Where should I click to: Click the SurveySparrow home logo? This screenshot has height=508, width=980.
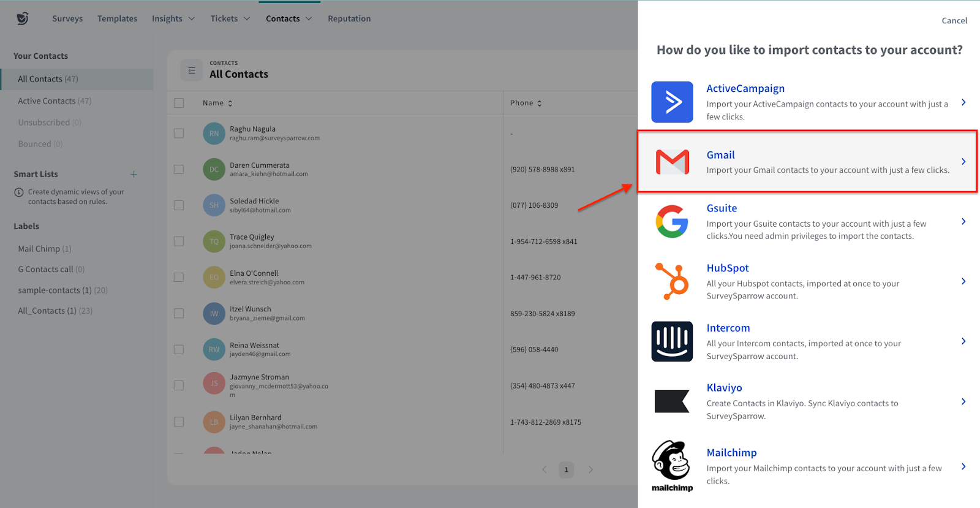pos(23,18)
